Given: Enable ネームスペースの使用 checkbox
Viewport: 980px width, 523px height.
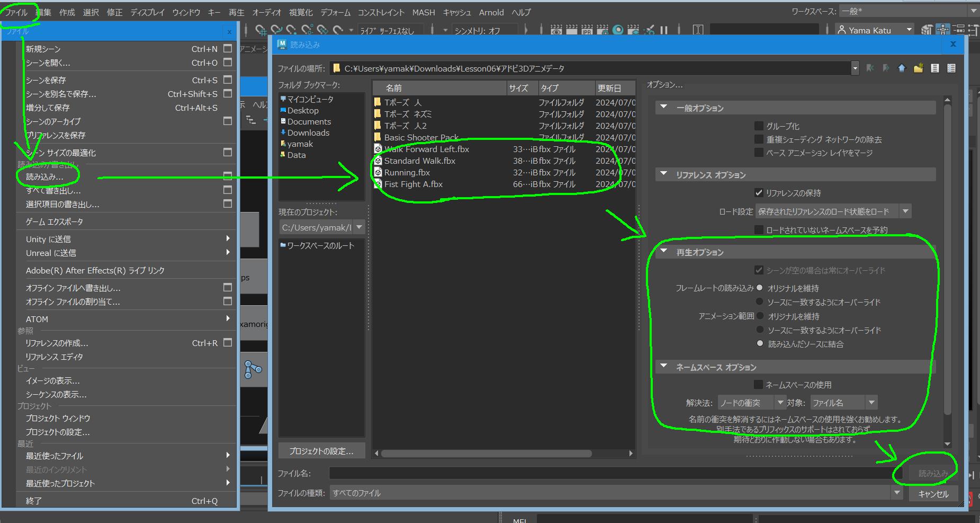Looking at the screenshot, I should [759, 384].
